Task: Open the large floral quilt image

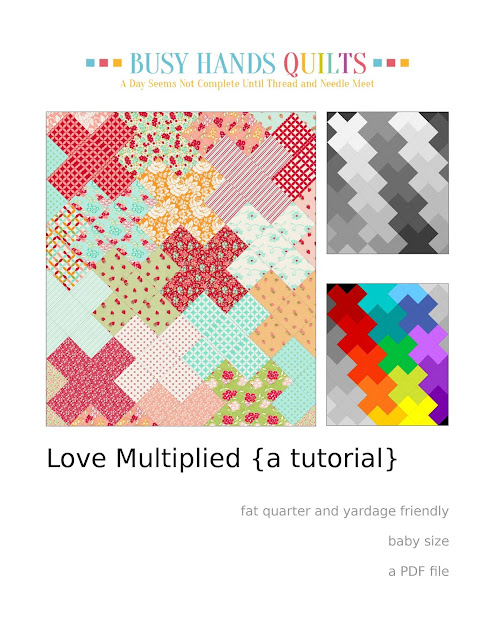Action: tap(181, 269)
